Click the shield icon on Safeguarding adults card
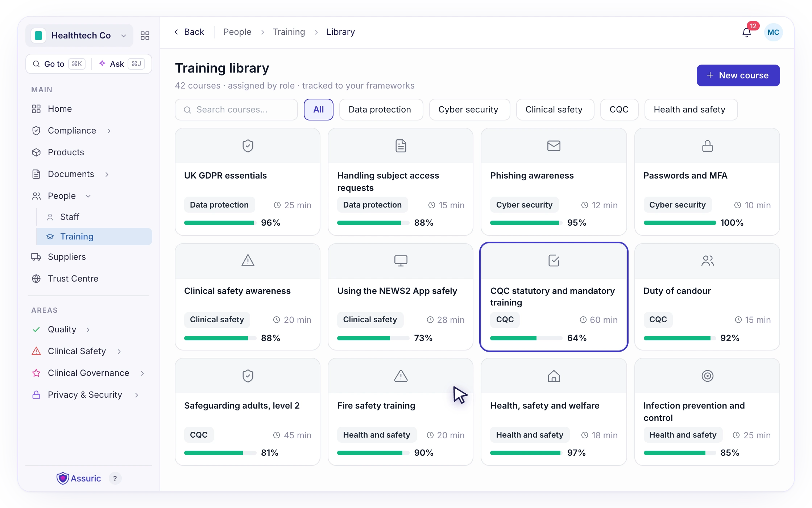The height and width of the screenshot is (508, 812). point(248,376)
